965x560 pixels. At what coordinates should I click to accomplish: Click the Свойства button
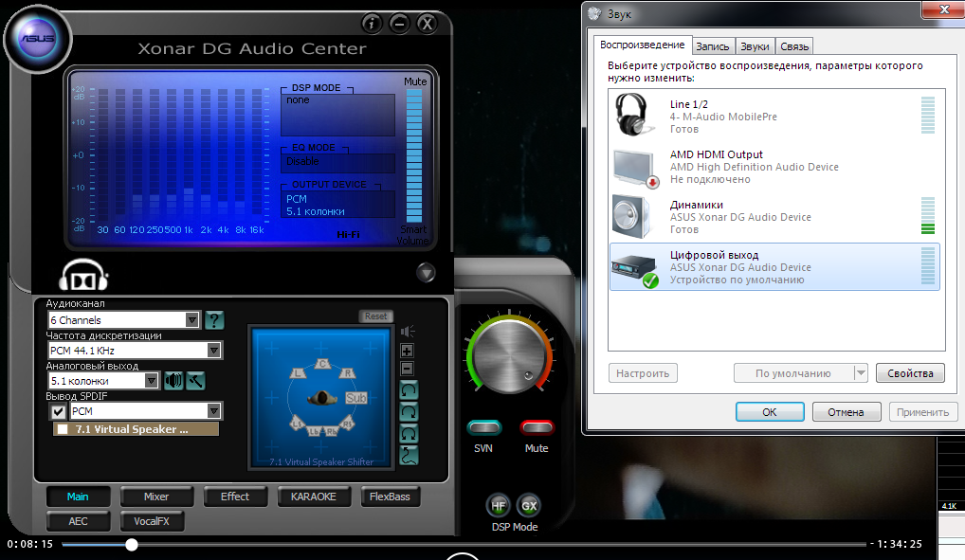tap(910, 373)
